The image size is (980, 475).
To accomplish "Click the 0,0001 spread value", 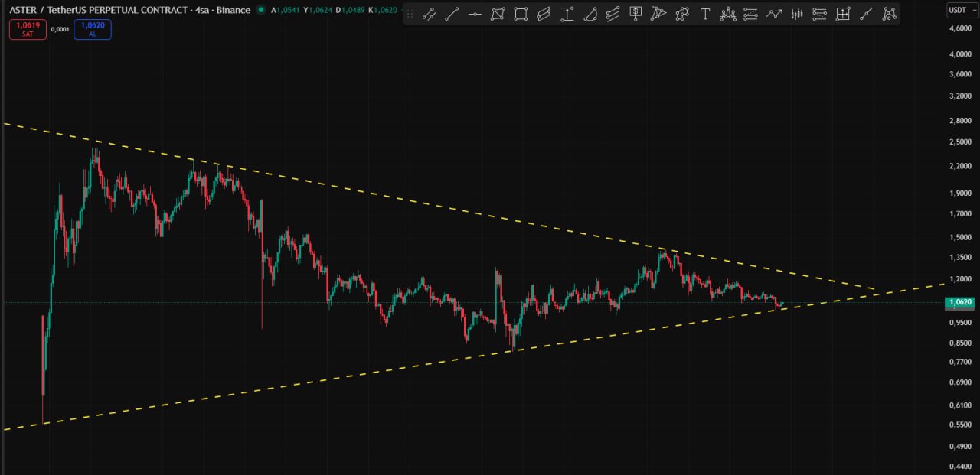I will 60,29.
